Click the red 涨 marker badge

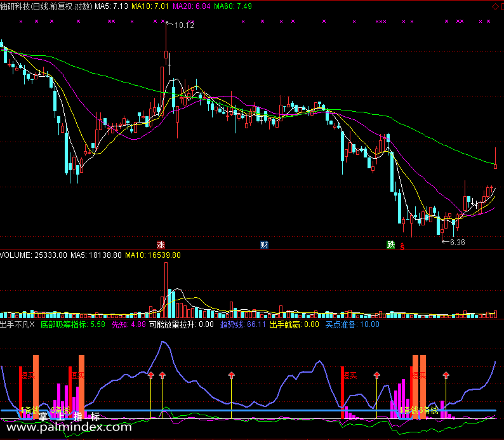click(x=161, y=245)
